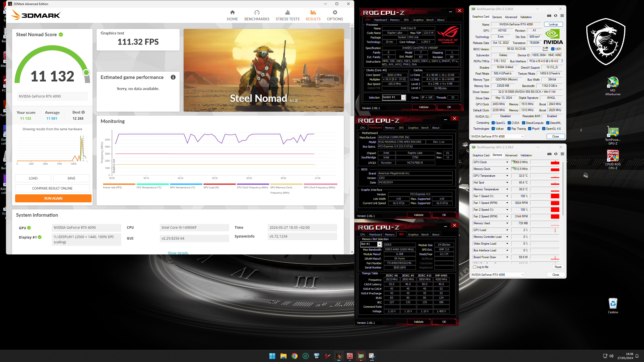Open Slot #1 dropdown in CPU-Z SPD window

pos(371,244)
